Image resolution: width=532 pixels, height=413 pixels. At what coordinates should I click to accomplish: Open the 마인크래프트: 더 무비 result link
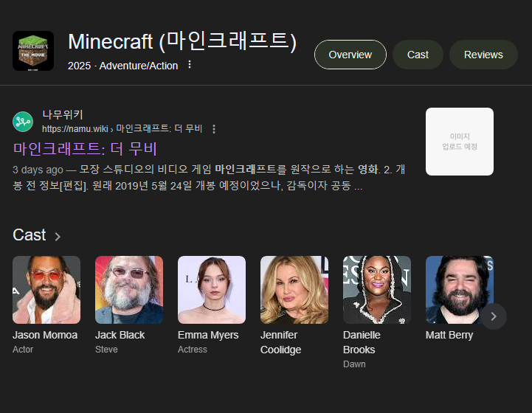point(85,148)
